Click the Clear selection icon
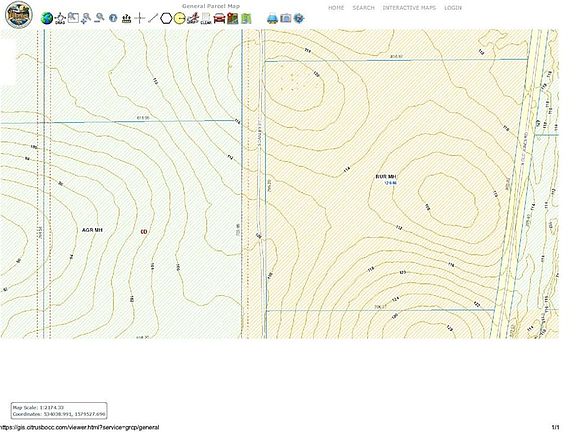 tap(206, 18)
